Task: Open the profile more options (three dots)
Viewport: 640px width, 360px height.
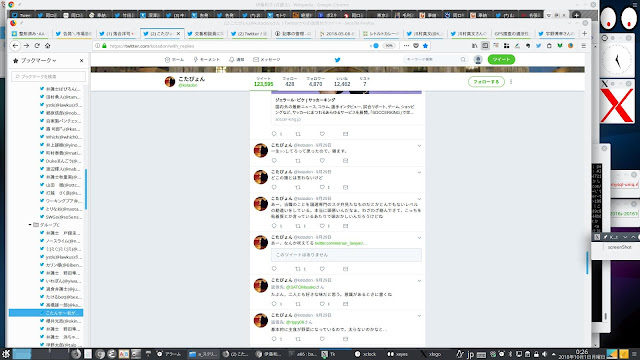Action: 511,82
